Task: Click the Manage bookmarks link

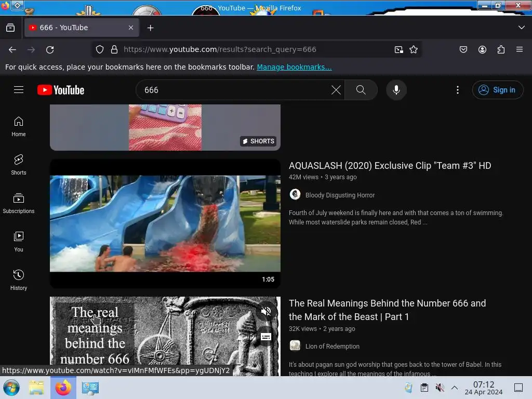Action: (294, 67)
